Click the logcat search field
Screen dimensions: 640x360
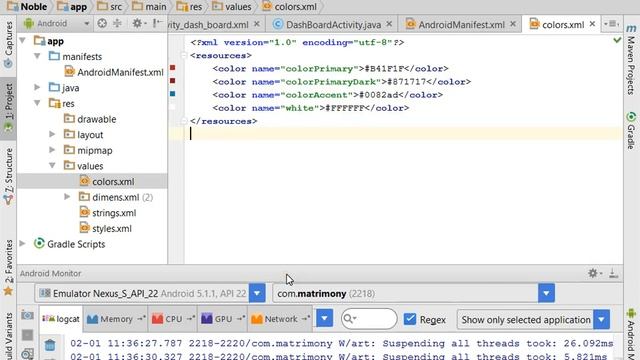tap(369, 319)
